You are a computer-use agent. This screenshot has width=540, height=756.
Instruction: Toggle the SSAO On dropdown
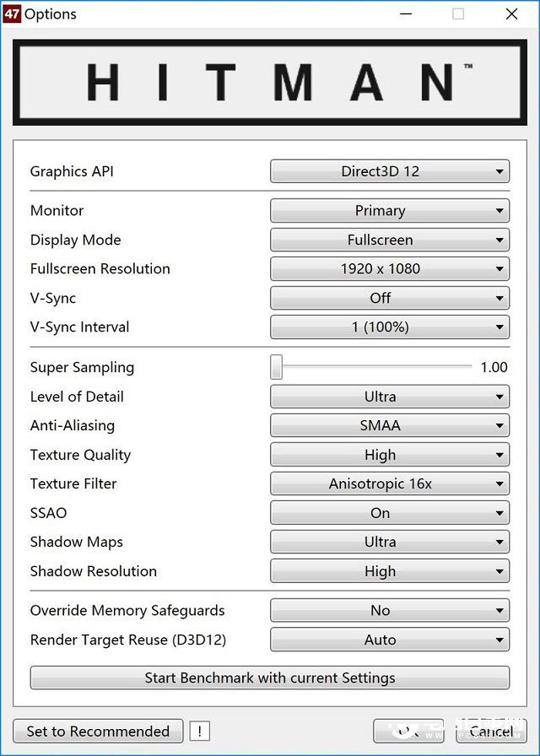(390, 513)
